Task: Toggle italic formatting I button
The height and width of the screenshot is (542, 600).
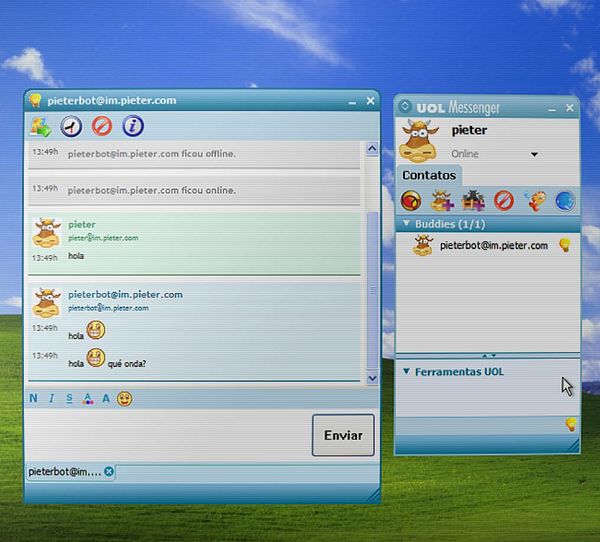Action: pyautogui.click(x=51, y=398)
